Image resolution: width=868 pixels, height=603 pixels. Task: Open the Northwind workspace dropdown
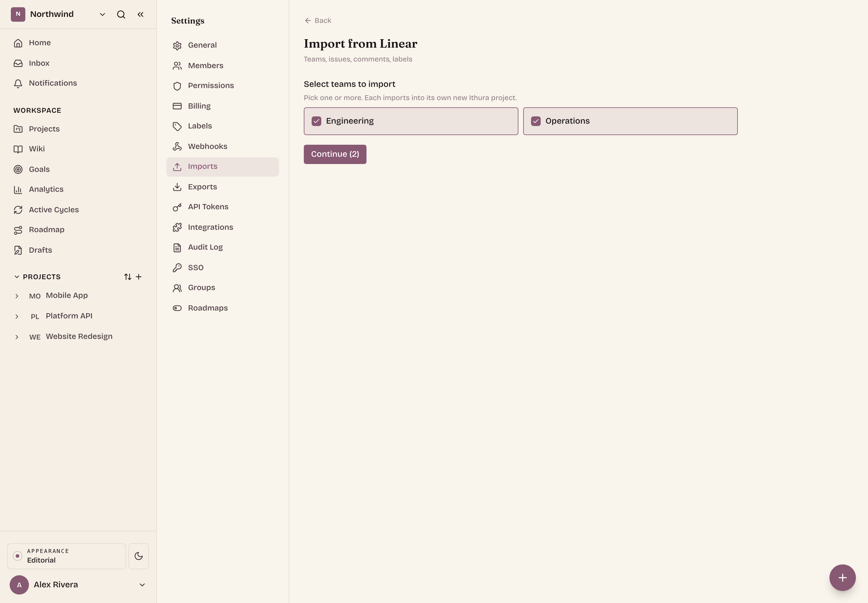click(x=102, y=14)
